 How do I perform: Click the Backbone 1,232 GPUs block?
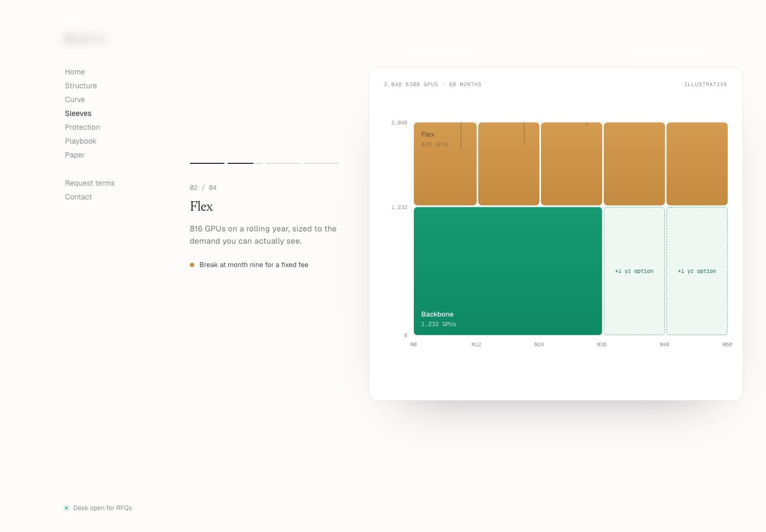(x=508, y=271)
